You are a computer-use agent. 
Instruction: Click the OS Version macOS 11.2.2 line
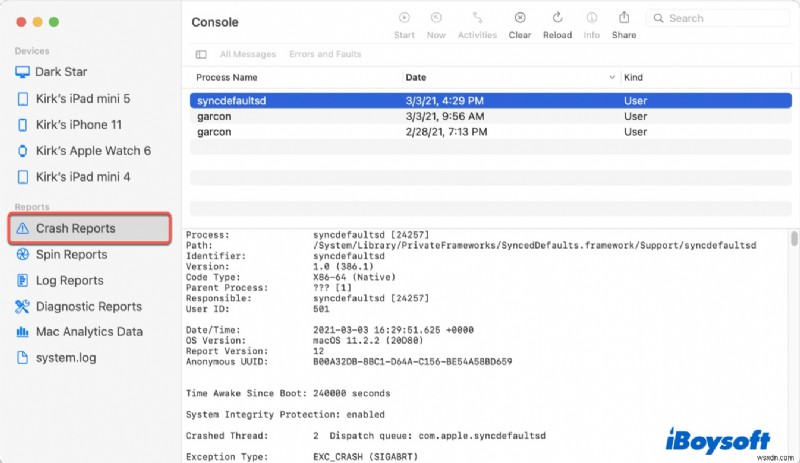305,340
